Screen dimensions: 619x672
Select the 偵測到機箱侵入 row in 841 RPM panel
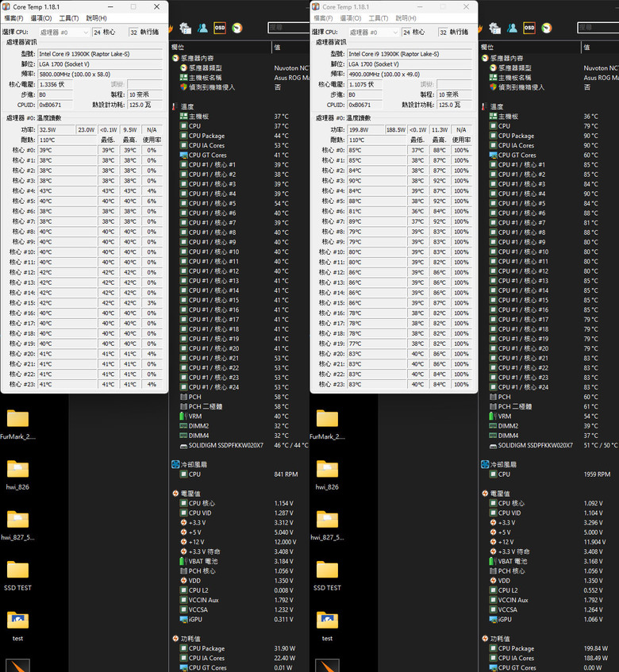point(240,87)
